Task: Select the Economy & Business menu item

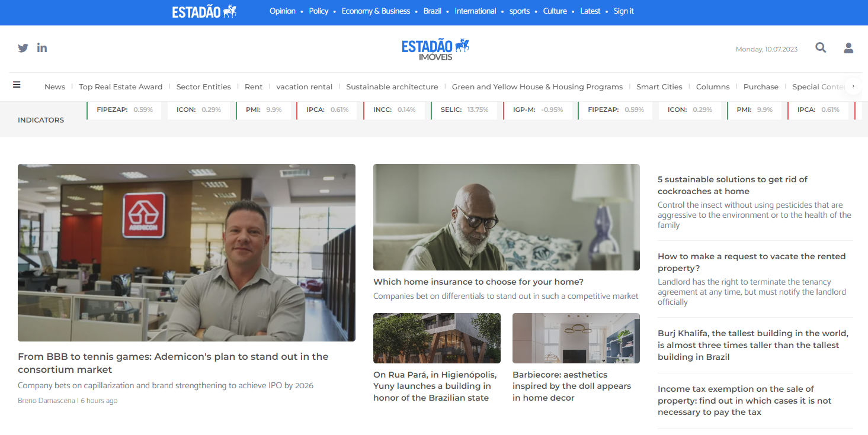Action: (376, 11)
